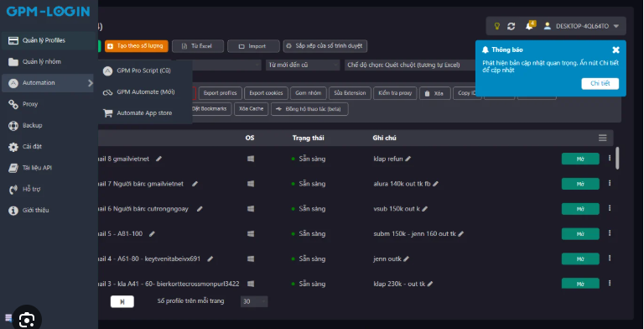The height and width of the screenshot is (329, 644).
Task: Click Export profiles button
Action: click(x=221, y=93)
